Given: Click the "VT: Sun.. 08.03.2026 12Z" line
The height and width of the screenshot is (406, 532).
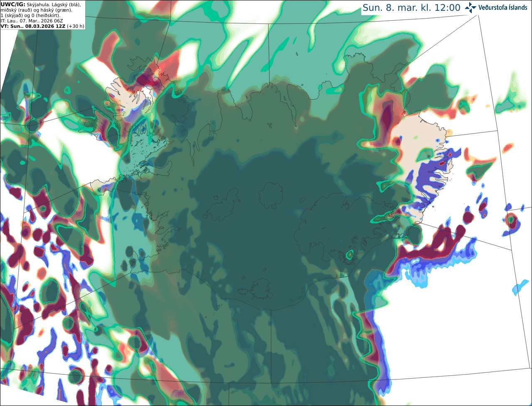Looking at the screenshot, I should tap(33, 26).
